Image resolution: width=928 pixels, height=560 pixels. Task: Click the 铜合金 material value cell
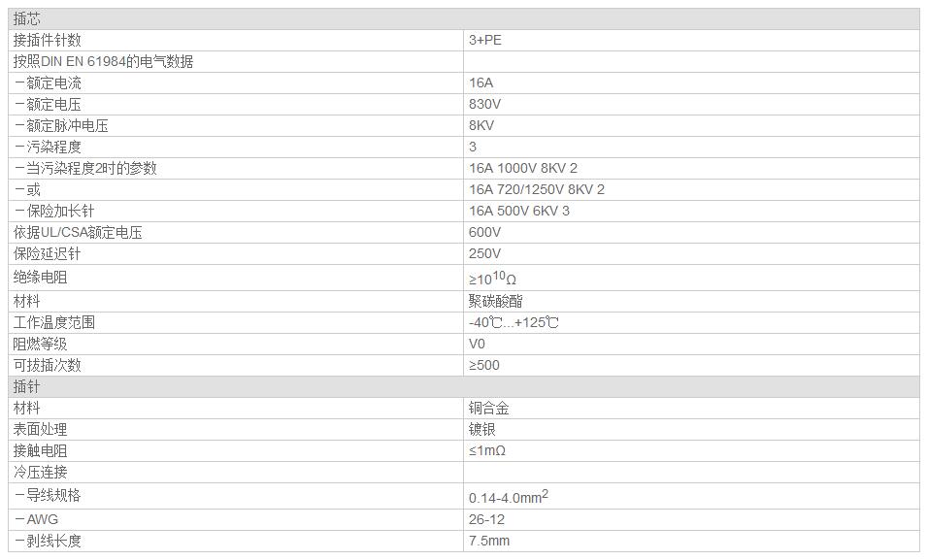[489, 408]
